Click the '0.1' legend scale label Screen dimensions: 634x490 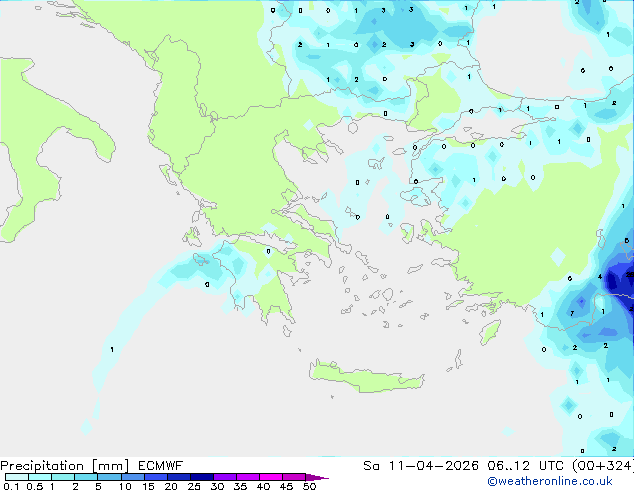point(11,486)
